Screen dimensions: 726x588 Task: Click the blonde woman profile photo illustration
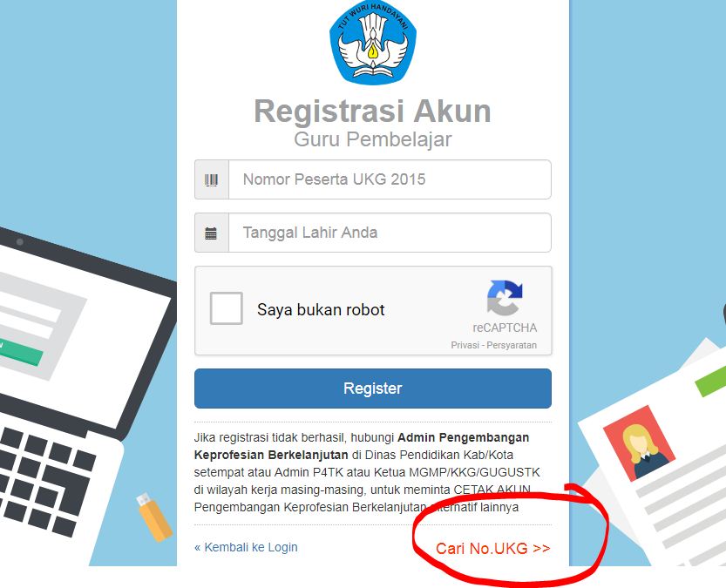point(639,443)
